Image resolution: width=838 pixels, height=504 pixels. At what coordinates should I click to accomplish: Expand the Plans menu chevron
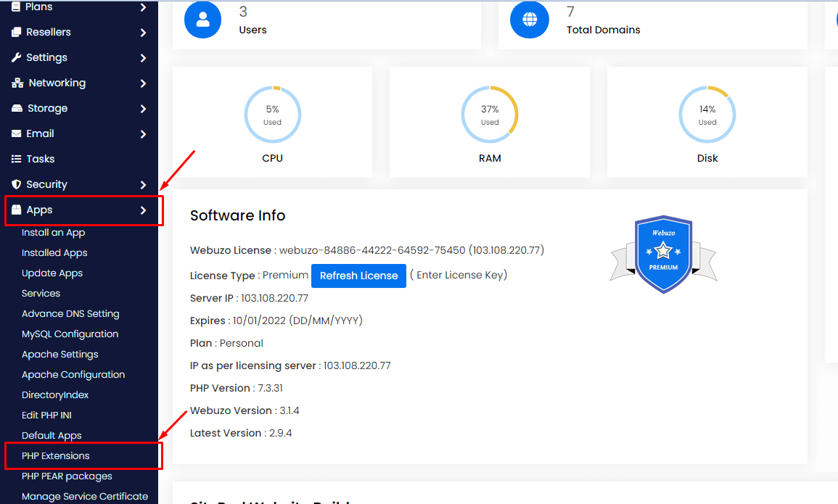click(143, 7)
